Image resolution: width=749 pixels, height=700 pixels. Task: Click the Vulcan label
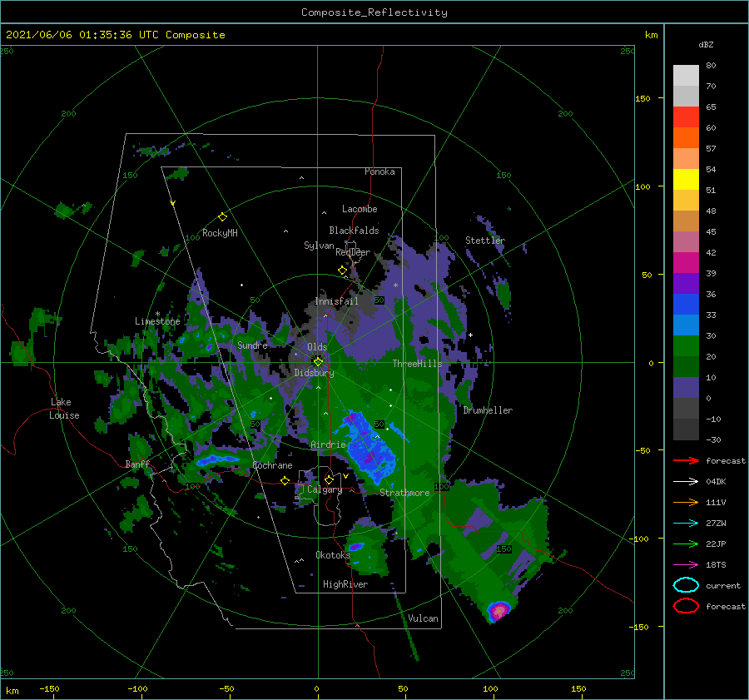point(424,618)
